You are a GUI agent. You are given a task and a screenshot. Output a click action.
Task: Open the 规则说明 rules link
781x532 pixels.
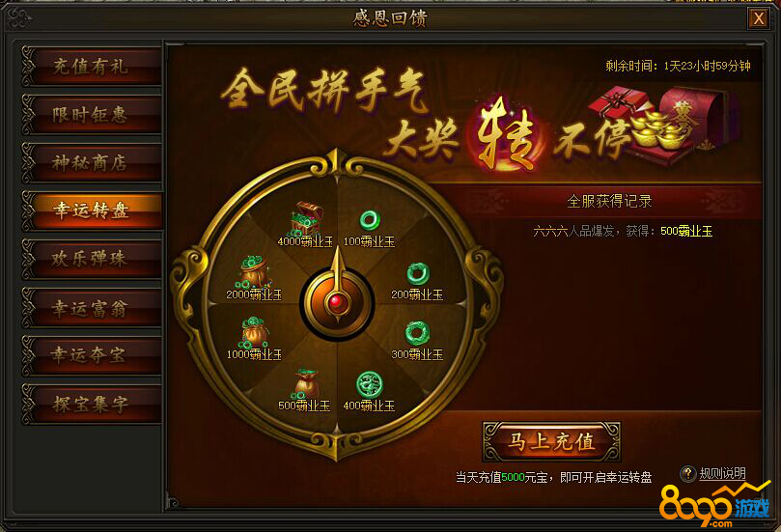pyautogui.click(x=722, y=473)
